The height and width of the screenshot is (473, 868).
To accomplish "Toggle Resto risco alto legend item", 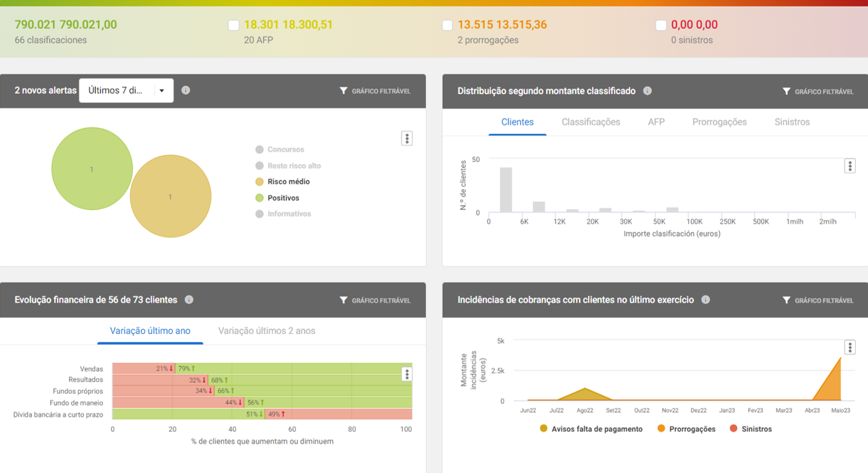I will pyautogui.click(x=288, y=166).
